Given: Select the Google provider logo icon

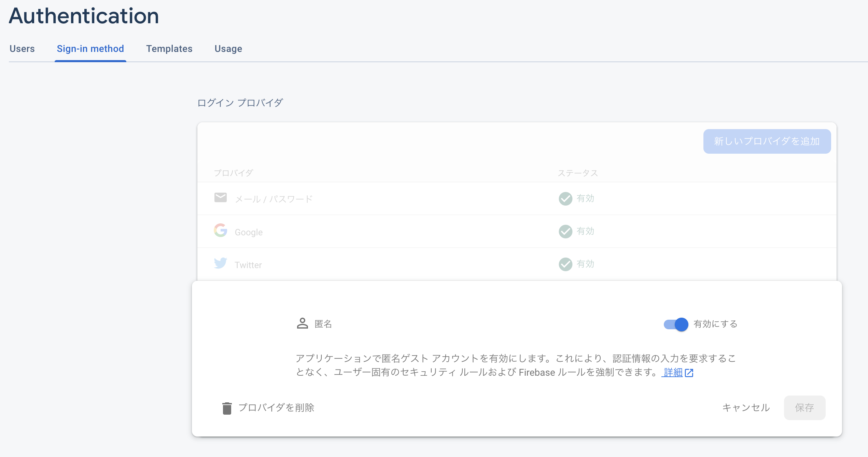Looking at the screenshot, I should [x=221, y=230].
